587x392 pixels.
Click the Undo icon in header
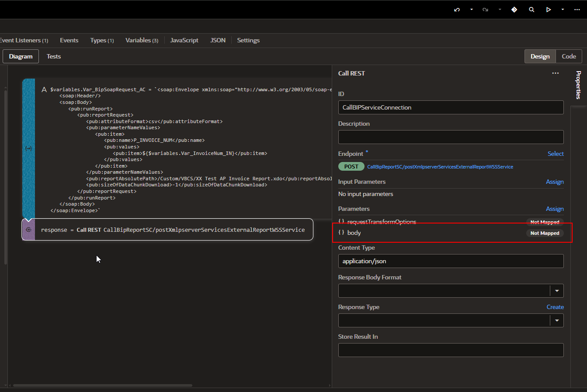click(457, 10)
